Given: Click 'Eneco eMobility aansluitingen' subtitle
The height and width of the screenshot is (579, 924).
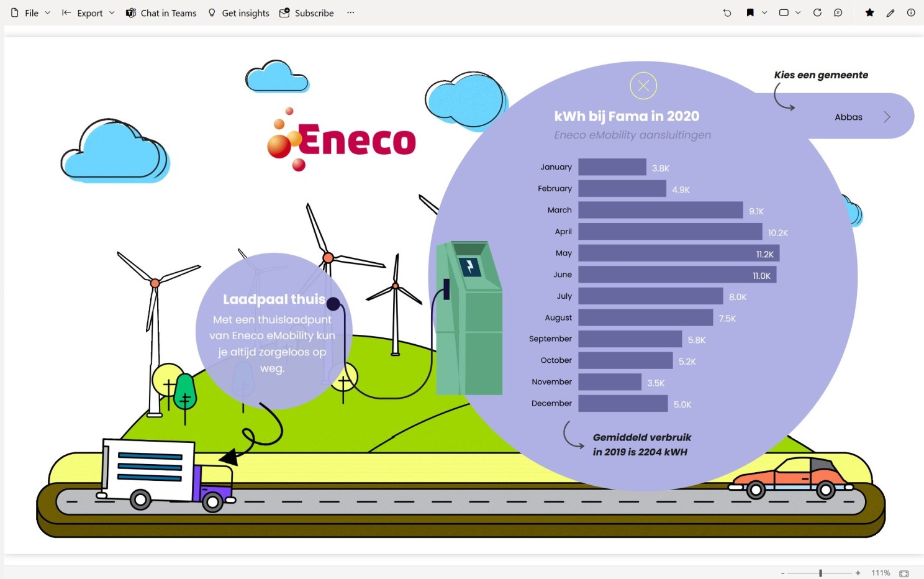Looking at the screenshot, I should 632,135.
